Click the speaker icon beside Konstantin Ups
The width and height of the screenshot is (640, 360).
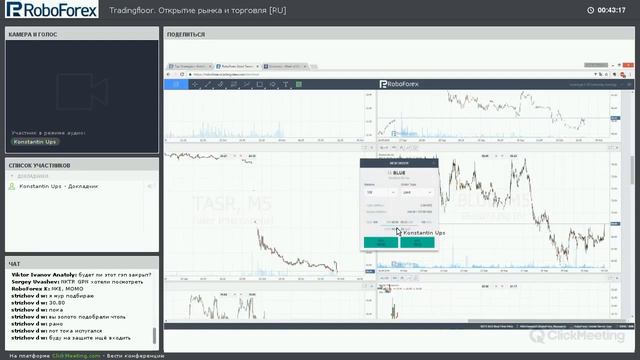click(150, 186)
